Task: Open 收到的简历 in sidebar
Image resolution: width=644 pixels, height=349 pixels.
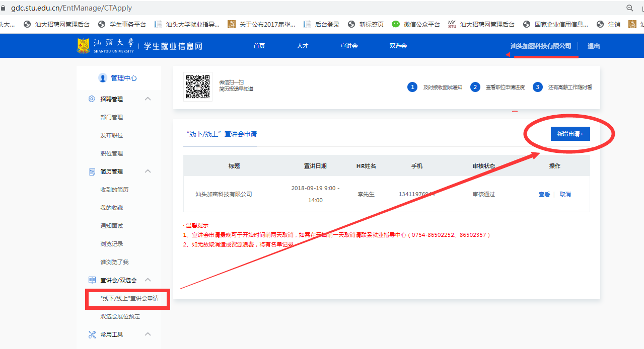Action: pos(115,190)
